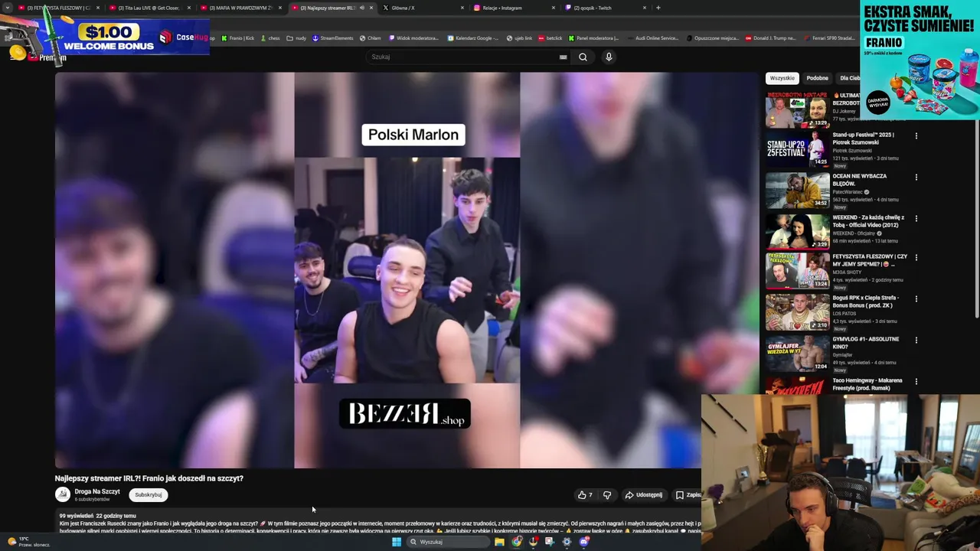Screen dimensions: 980x551
Task: Share the video via Udostępnij
Action: tap(644, 495)
